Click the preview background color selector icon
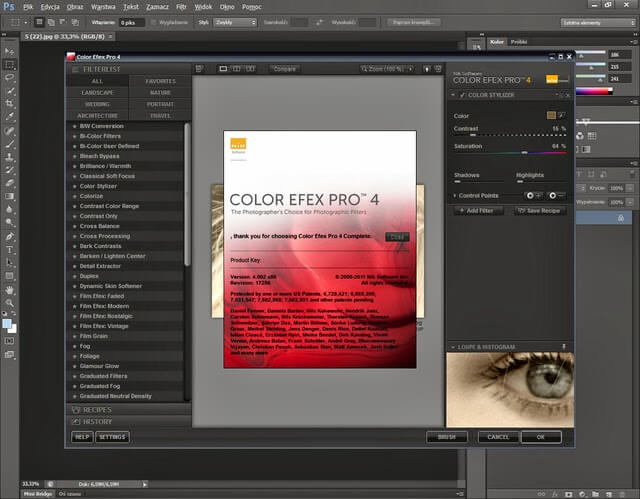 (x=427, y=69)
